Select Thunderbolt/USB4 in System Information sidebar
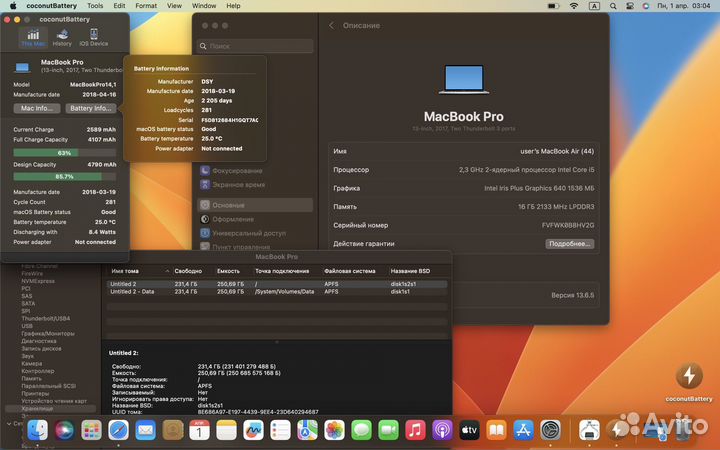 click(x=45, y=318)
